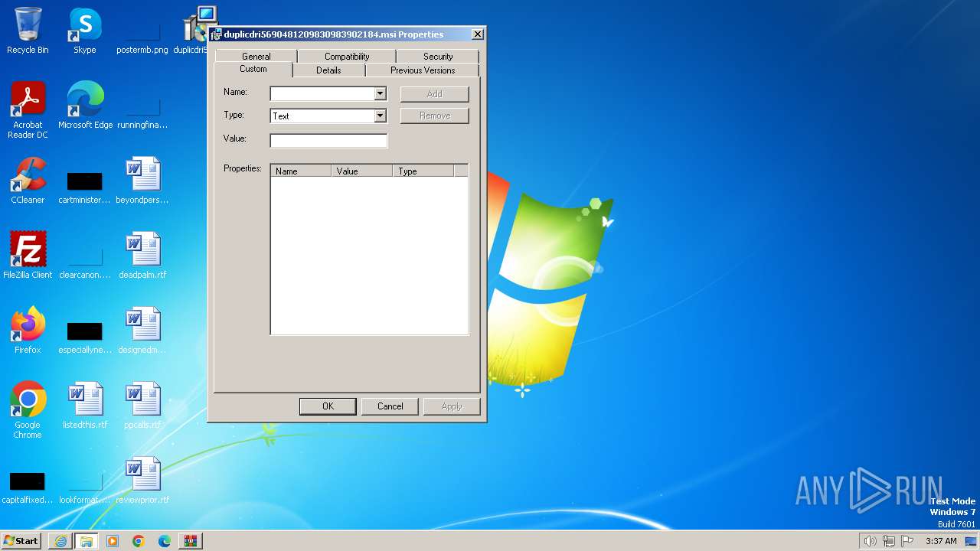
Task: Select the ppcalls.rtf document
Action: [x=142, y=406]
